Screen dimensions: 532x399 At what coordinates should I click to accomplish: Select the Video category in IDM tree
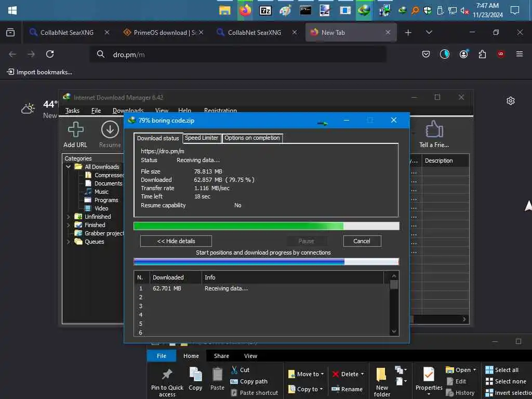(97, 208)
